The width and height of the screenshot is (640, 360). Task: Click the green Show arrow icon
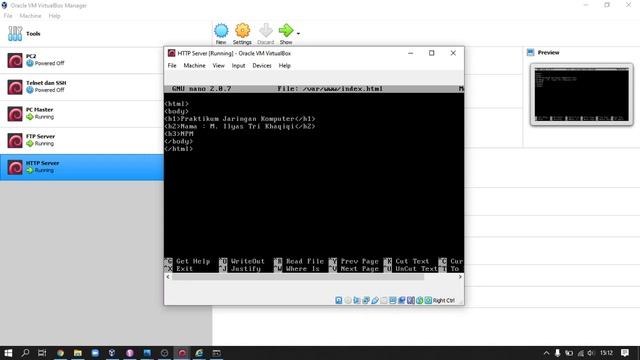[x=286, y=31]
